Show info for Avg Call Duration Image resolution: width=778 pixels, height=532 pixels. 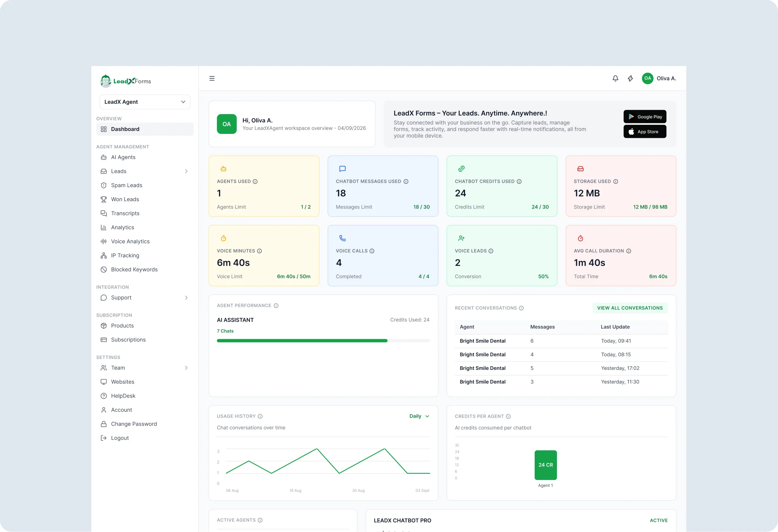[x=629, y=251]
